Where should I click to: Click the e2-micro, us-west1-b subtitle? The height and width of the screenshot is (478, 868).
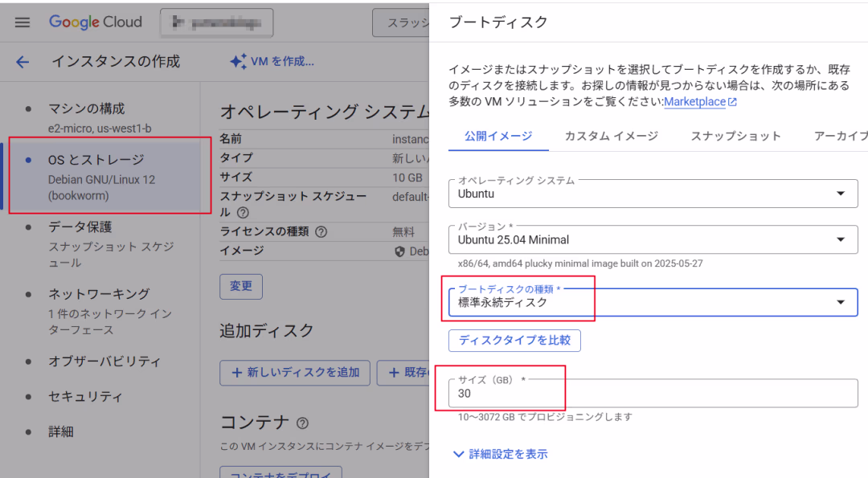coord(100,129)
